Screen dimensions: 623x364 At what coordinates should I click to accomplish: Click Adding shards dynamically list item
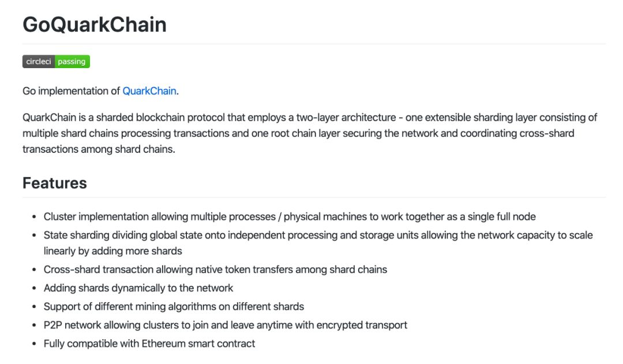[138, 288]
